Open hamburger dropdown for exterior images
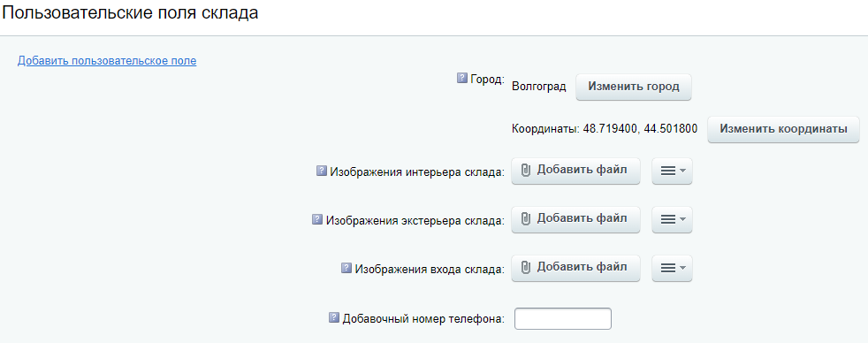The width and height of the screenshot is (868, 343). (x=672, y=219)
